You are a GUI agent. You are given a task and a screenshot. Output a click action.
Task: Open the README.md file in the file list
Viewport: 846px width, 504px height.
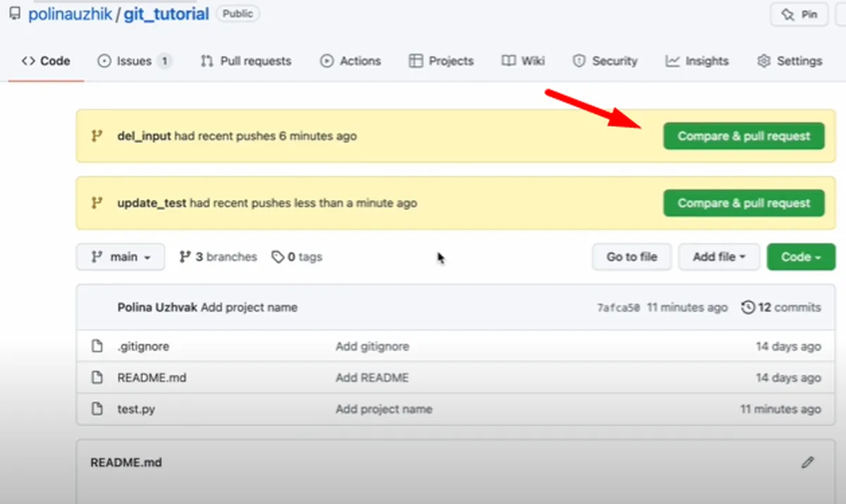[152, 378]
